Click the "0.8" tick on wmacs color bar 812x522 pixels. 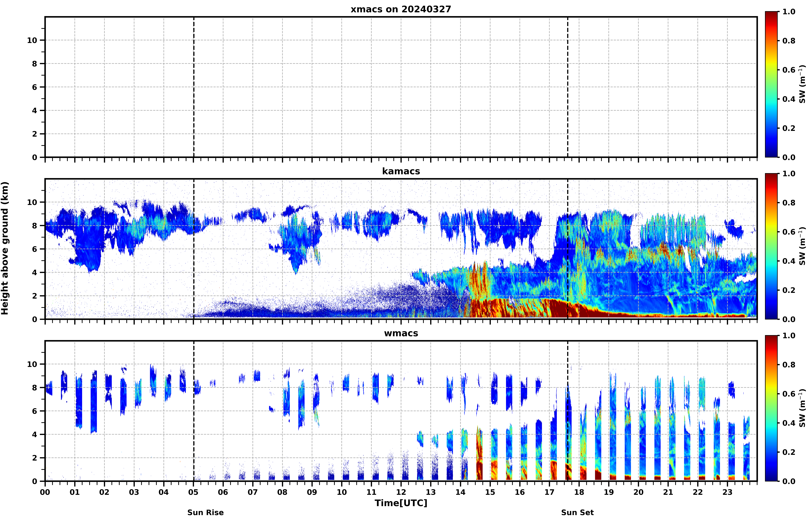[789, 365]
